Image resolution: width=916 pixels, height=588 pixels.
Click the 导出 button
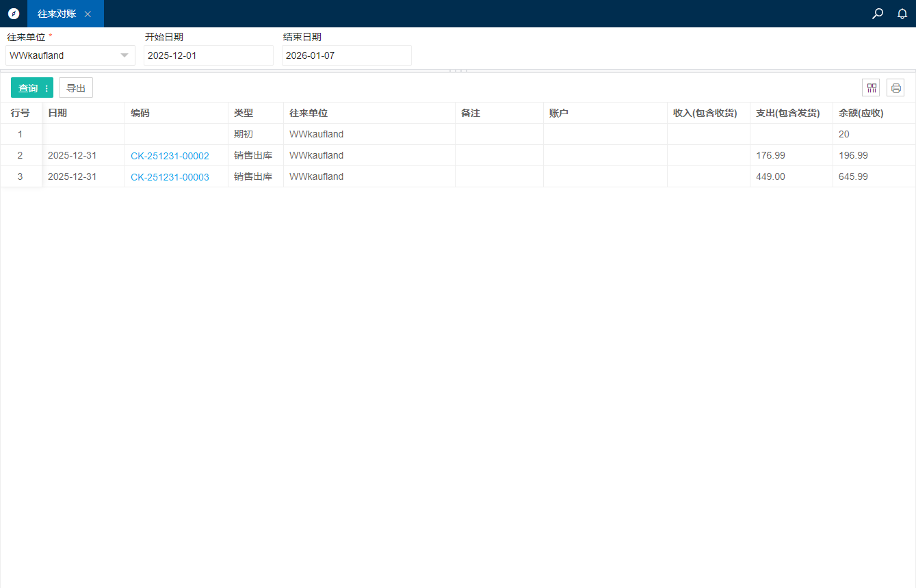point(76,88)
